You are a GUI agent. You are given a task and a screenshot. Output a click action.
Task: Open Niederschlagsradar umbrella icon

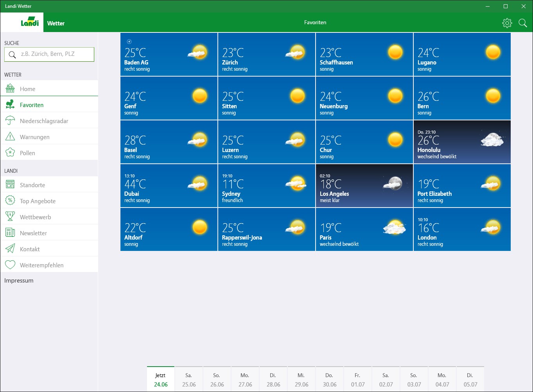pos(10,121)
